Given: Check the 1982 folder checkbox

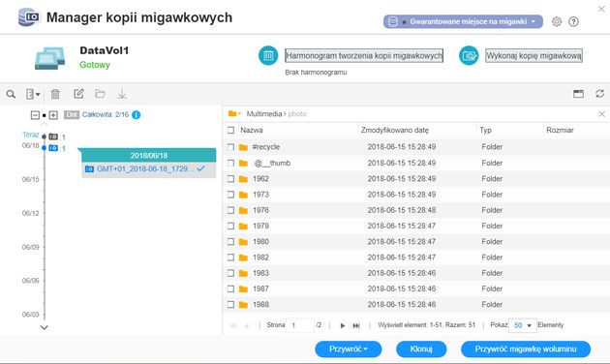Looking at the screenshot, I should coord(230,258).
